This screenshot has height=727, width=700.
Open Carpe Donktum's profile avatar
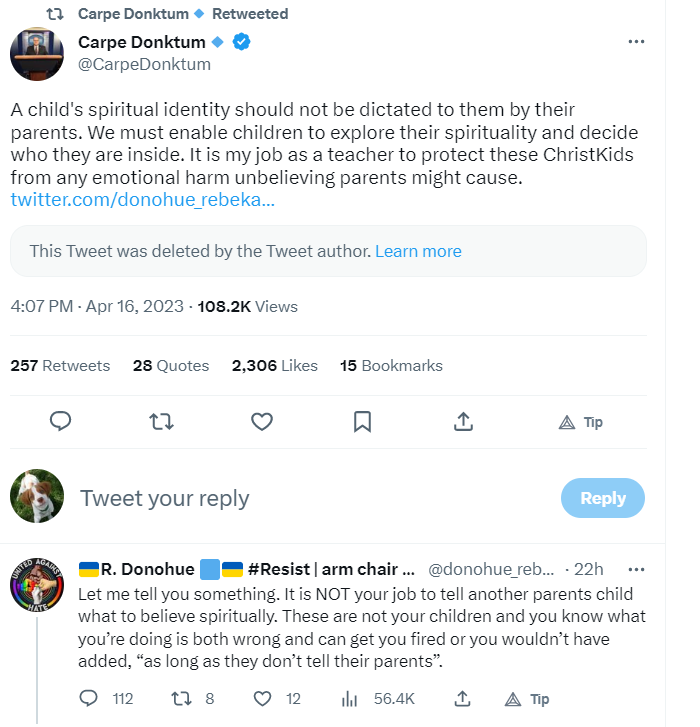(x=38, y=53)
